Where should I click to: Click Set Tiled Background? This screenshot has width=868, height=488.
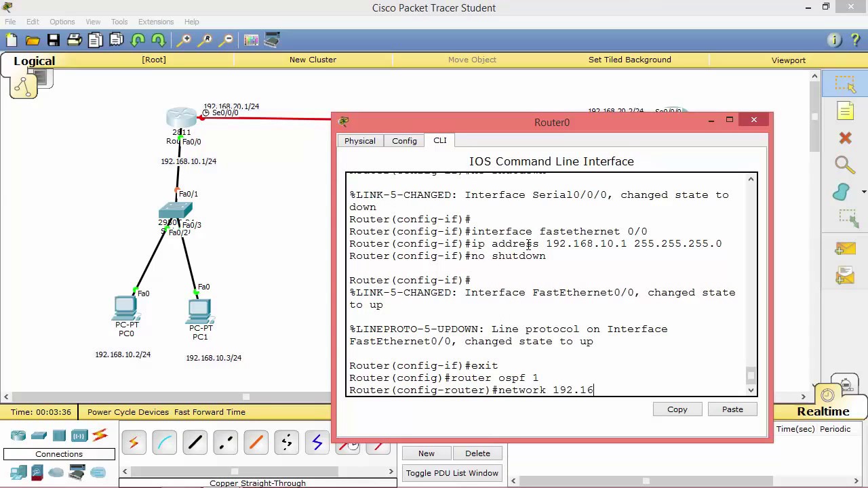tap(630, 60)
